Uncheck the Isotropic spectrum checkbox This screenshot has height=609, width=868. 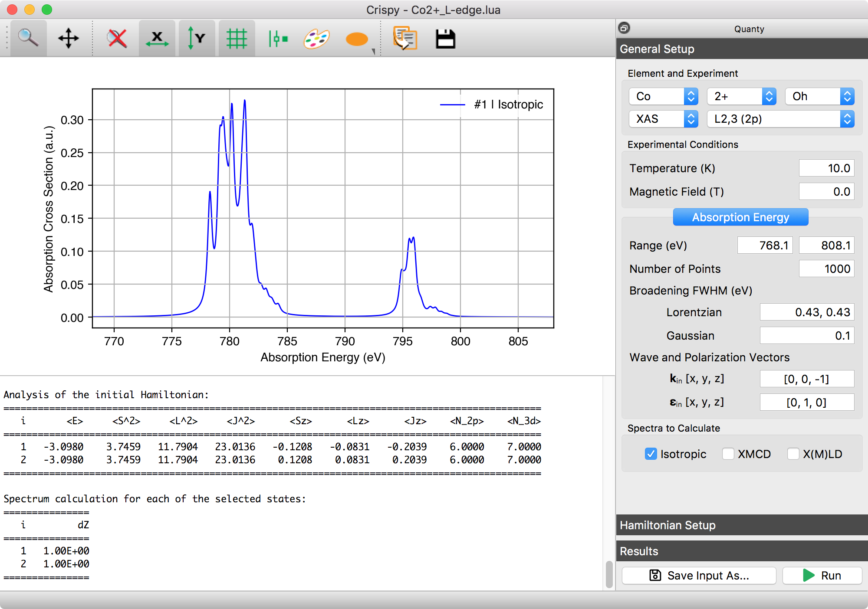(651, 454)
